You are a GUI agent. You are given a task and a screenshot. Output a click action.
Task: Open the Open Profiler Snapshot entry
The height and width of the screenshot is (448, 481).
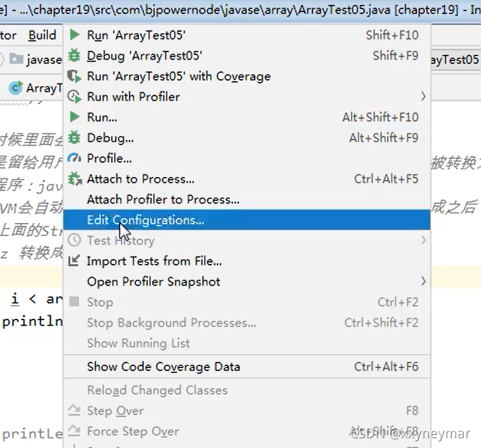point(247,281)
